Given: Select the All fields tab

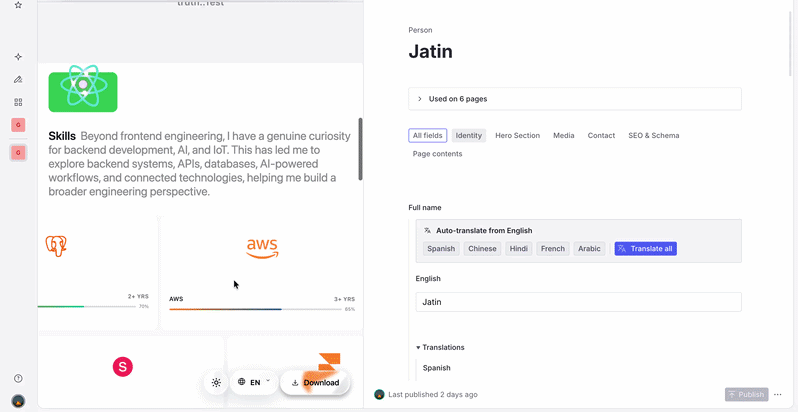Looking at the screenshot, I should pos(428,135).
